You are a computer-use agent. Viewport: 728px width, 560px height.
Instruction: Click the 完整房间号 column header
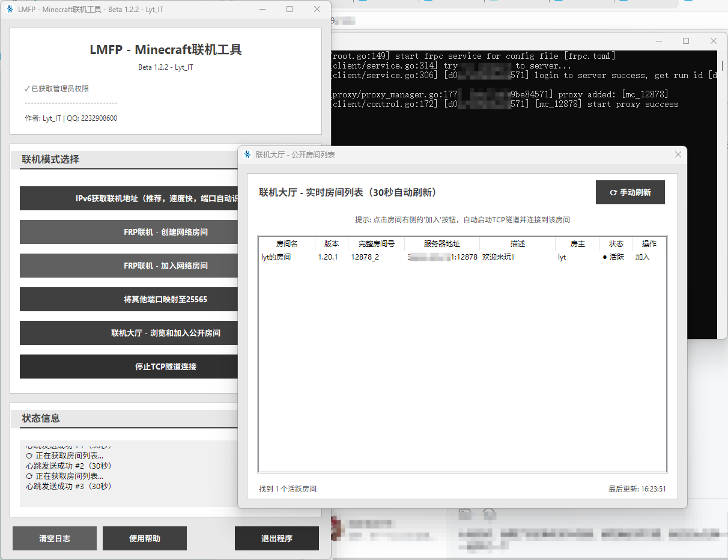376,244
